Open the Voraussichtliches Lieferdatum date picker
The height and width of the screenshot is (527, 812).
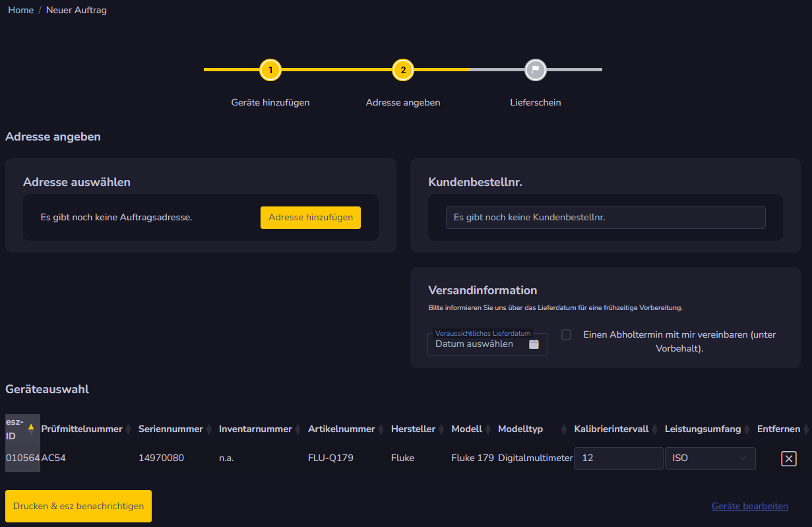(480, 344)
